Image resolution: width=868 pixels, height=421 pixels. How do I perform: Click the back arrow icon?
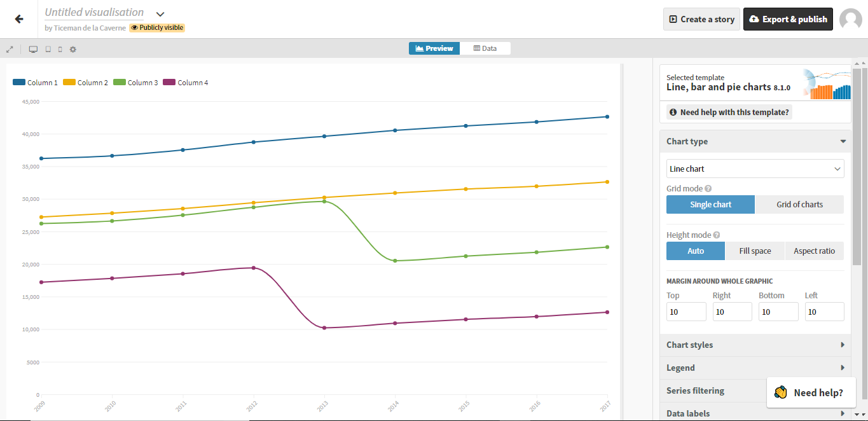coord(19,19)
